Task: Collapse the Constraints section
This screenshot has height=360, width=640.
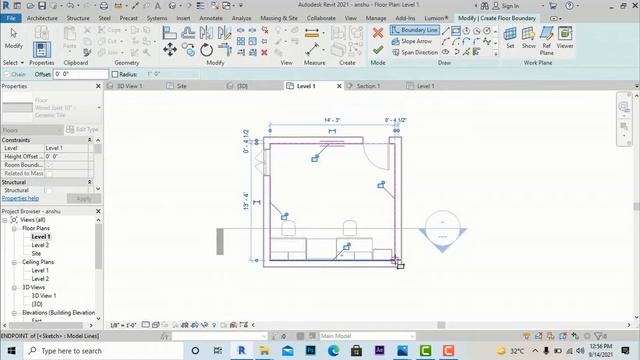Action: click(x=89, y=140)
